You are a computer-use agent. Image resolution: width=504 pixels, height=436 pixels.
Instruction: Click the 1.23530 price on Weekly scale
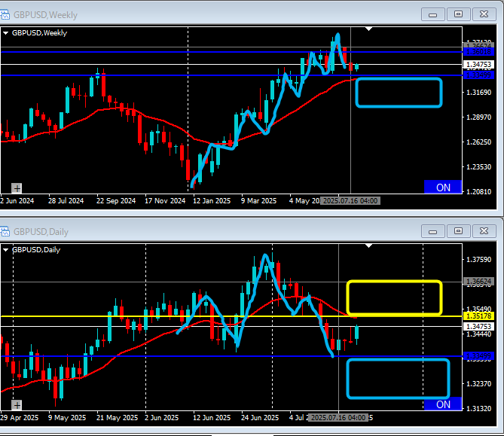pyautogui.click(x=478, y=166)
